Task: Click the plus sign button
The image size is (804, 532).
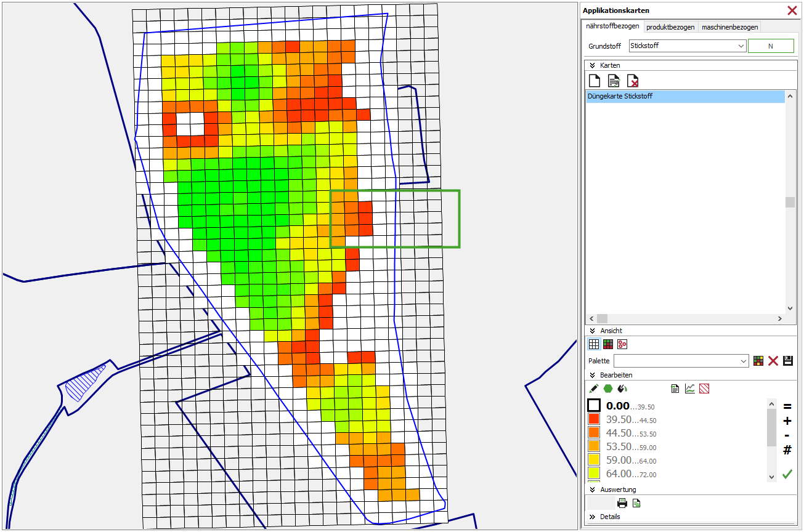Action: tap(787, 421)
